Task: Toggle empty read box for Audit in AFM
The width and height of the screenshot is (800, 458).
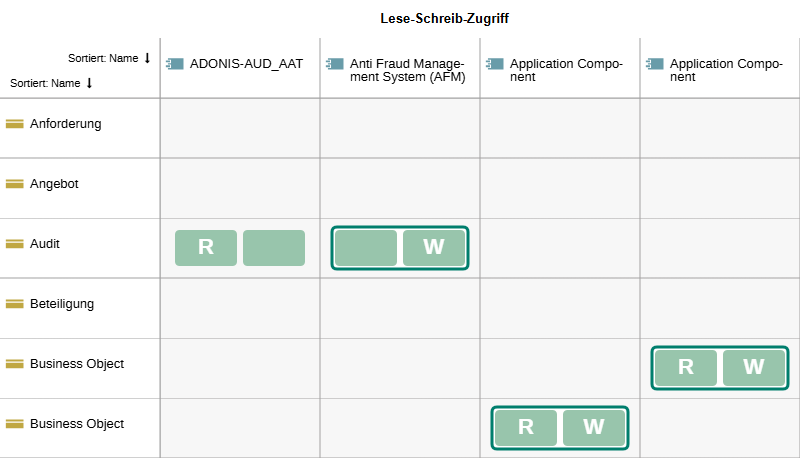Action: (x=366, y=248)
